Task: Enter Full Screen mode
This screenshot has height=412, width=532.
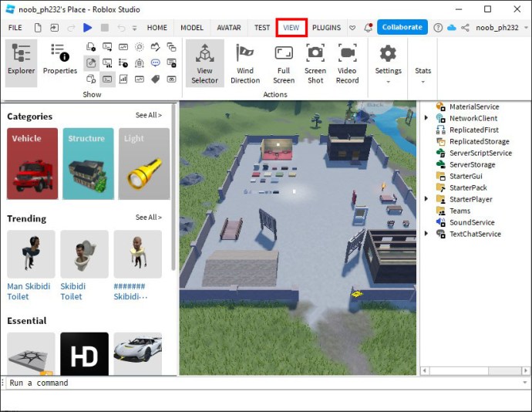Action: [x=284, y=62]
